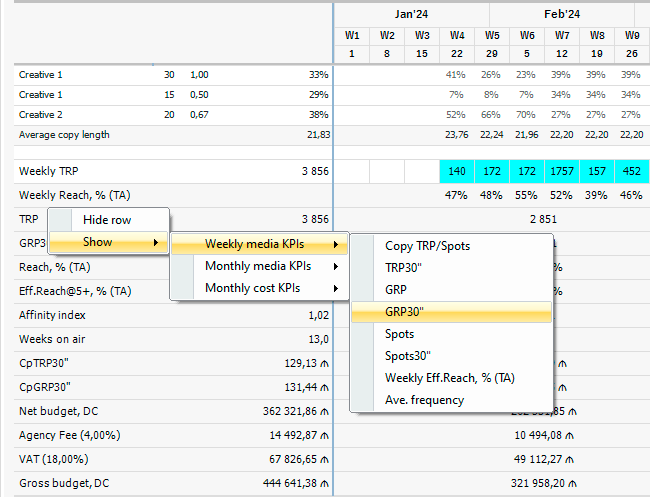This screenshot has width=650, height=497.
Task: Click Hide row in context menu
Action: coord(109,220)
